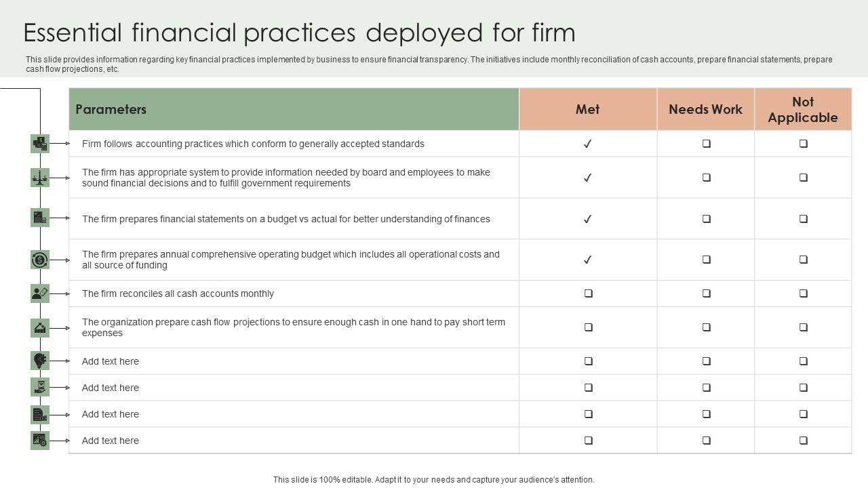Click the slide title 'Essential financial practices deployed for firm'

pyautogui.click(x=299, y=33)
